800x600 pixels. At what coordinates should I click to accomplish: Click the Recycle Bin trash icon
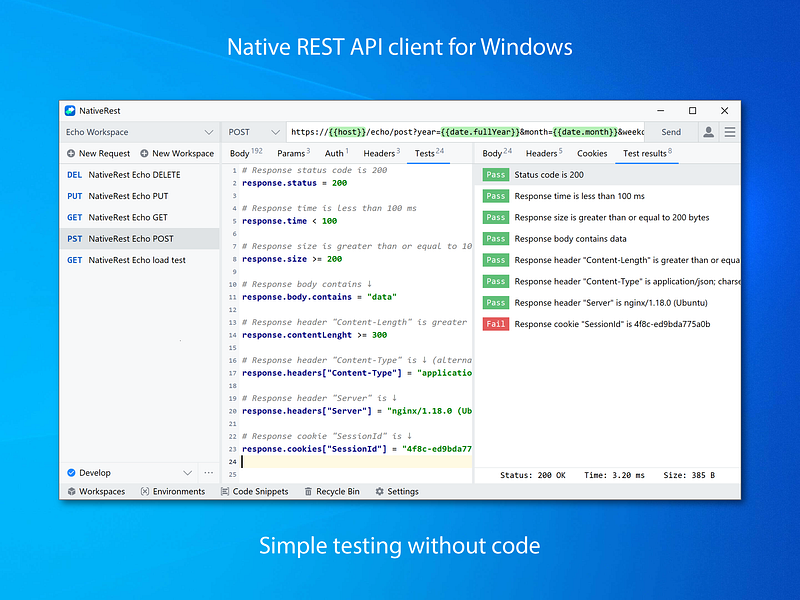[x=308, y=491]
